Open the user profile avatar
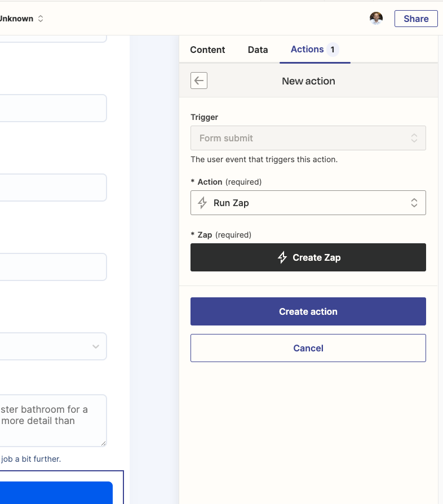 click(376, 19)
